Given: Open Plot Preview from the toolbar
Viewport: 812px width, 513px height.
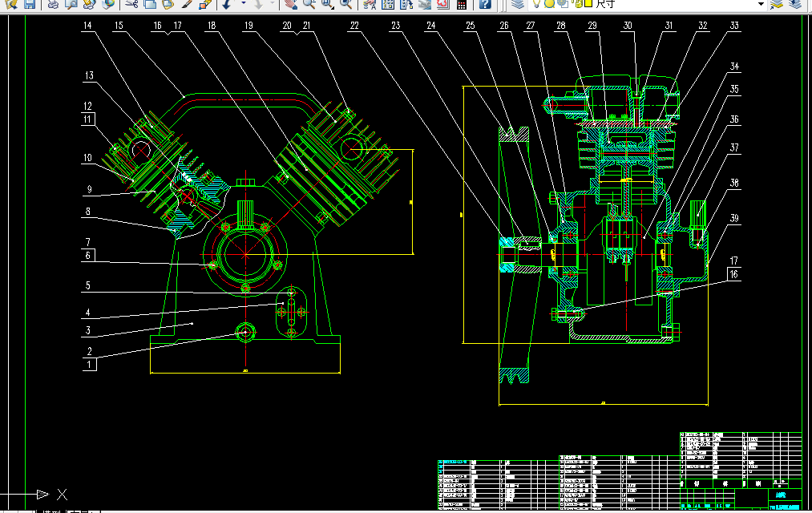Looking at the screenshot, I should [71, 4].
